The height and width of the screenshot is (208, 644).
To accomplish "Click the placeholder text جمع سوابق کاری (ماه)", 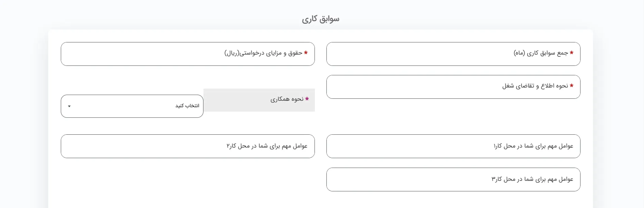I will [x=541, y=53].
